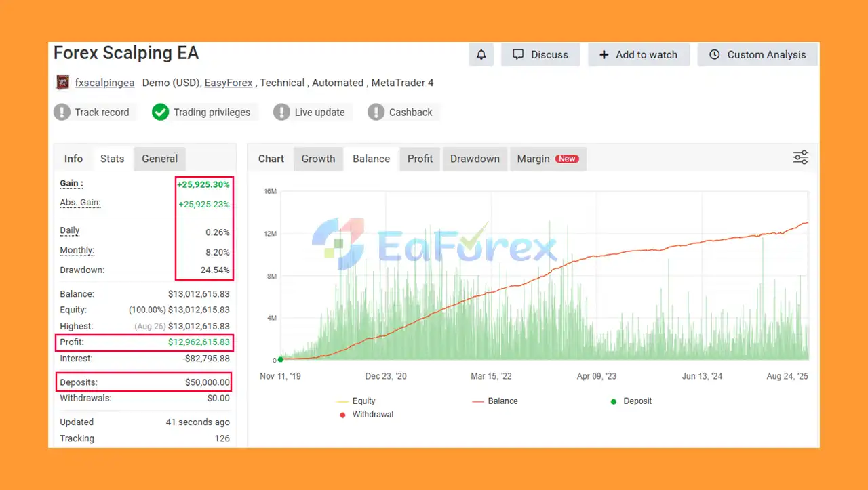Click the Dec 23, '20 axis label
Viewport: 868px width, 490px height.
coord(386,376)
